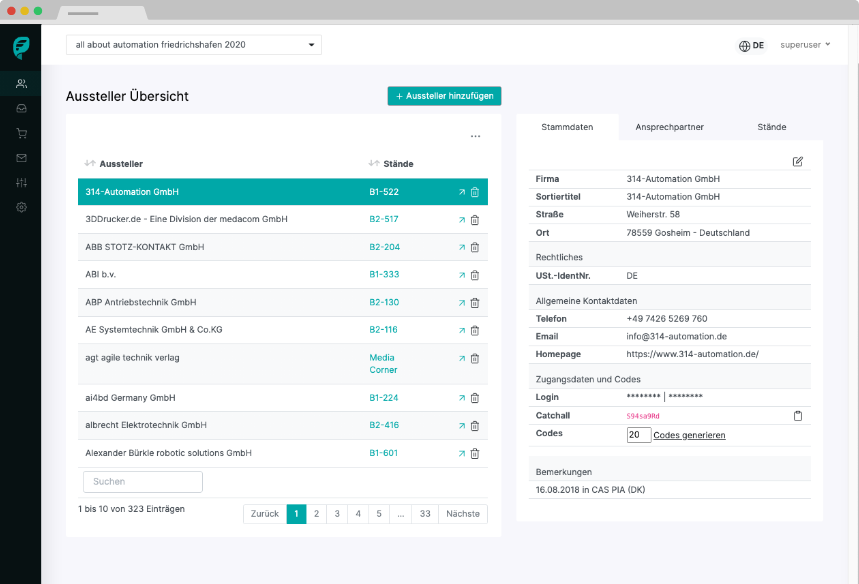859x584 pixels.
Task: Select current page 1 button
Action: click(296, 514)
